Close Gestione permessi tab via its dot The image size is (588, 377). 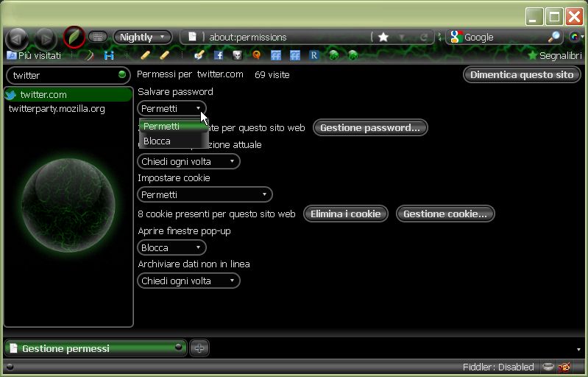[x=179, y=347]
